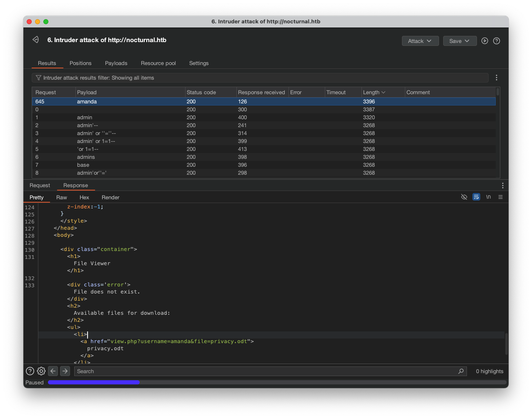Image resolution: width=532 pixels, height=419 pixels.
Task: Switch to the Request message tab
Action: click(40, 186)
